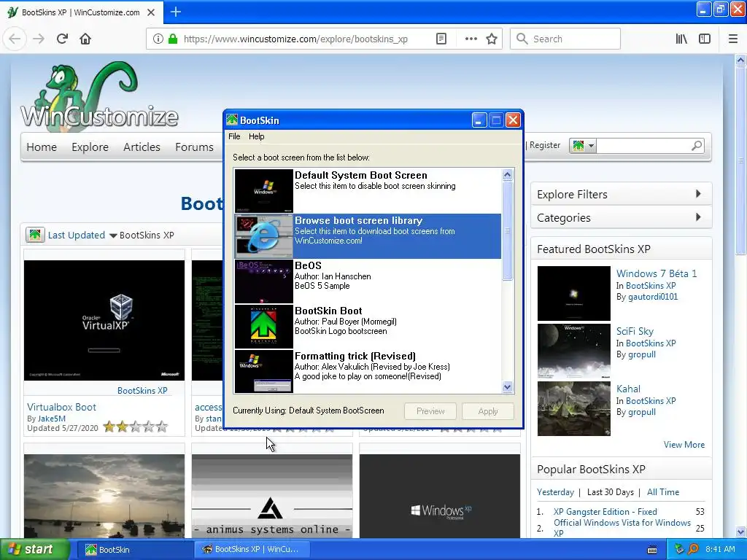Image resolution: width=747 pixels, height=560 pixels.
Task: Show site information icon in address bar
Action: (x=158, y=39)
